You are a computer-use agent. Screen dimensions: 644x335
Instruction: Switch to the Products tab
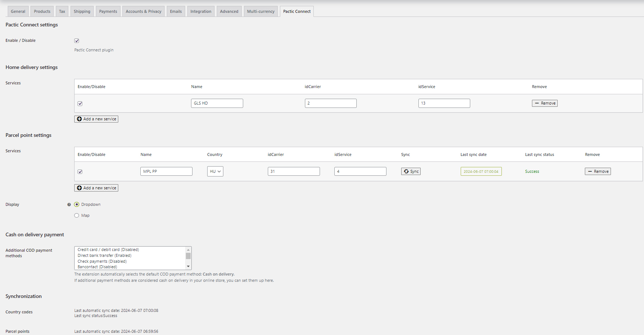click(x=42, y=11)
